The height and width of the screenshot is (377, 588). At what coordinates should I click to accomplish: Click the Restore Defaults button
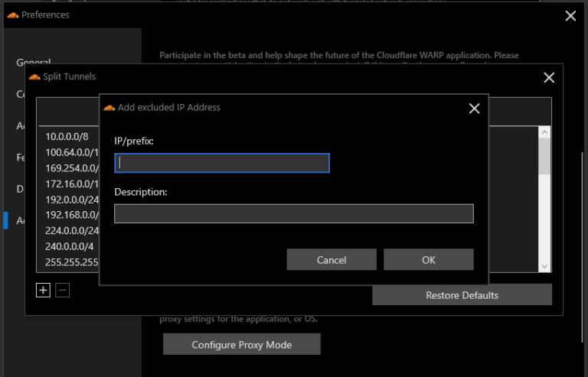462,295
